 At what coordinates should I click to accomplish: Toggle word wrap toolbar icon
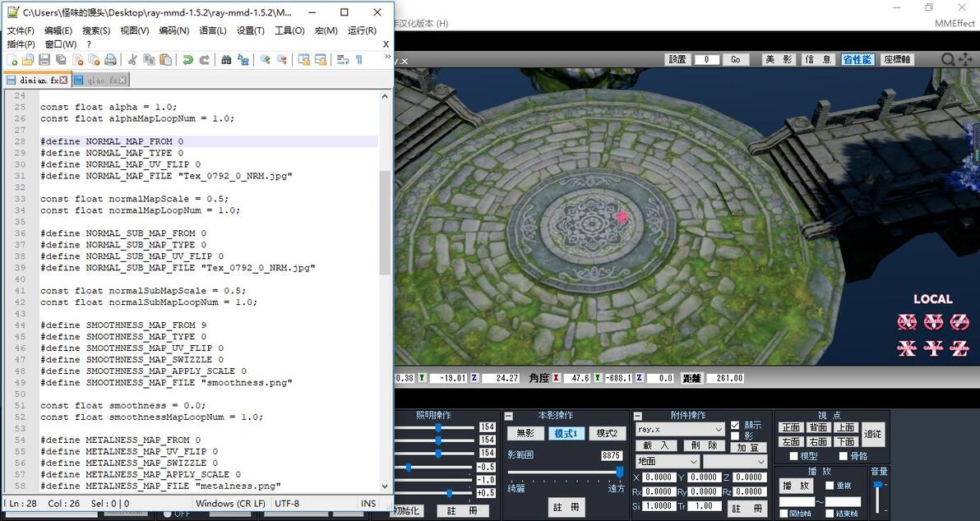tap(343, 60)
